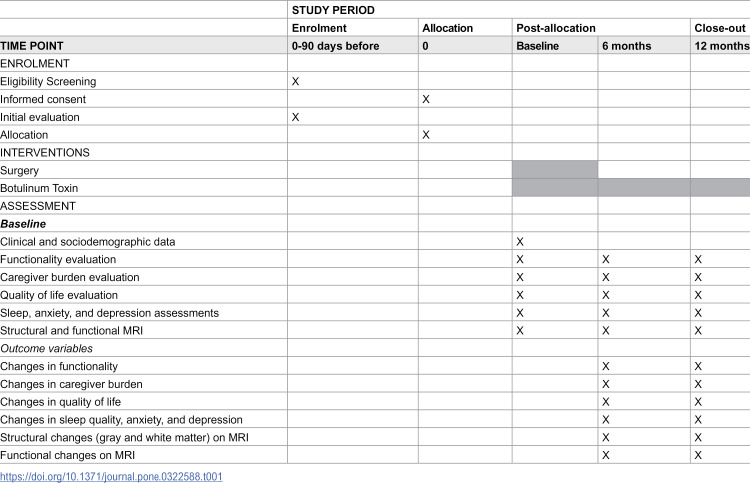Click the Outcome variables italic heading
Image resolution: width=750 pixels, height=483 pixels.
46,349
